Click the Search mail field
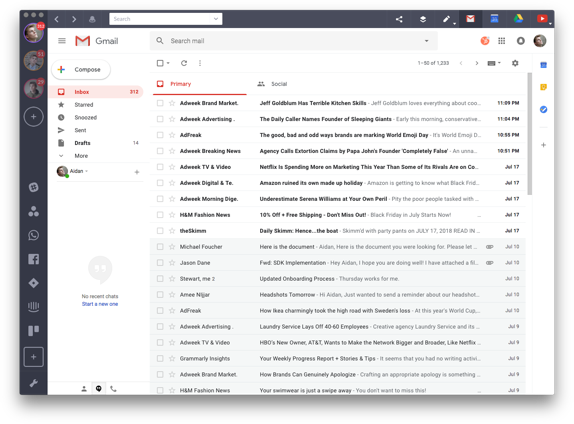Image resolution: width=574 pixels, height=424 pixels. (x=294, y=41)
